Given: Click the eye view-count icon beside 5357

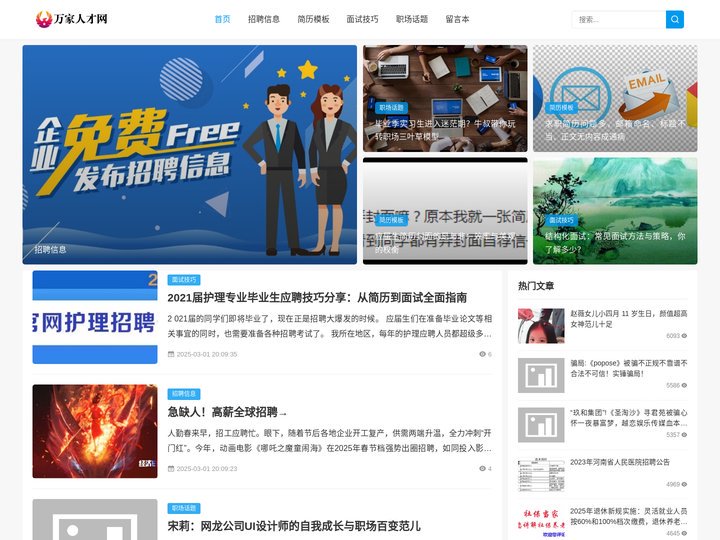Looking at the screenshot, I should [684, 435].
